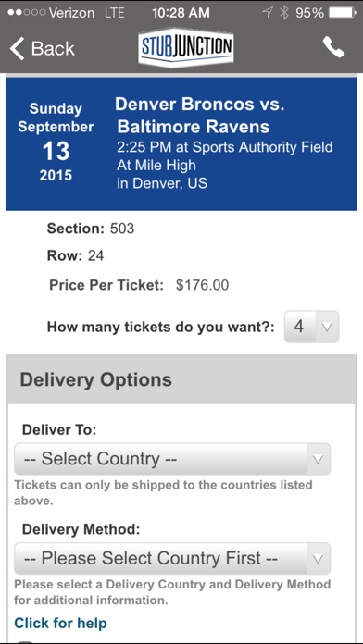Click the arrow on the Delivery Method field

(318, 559)
